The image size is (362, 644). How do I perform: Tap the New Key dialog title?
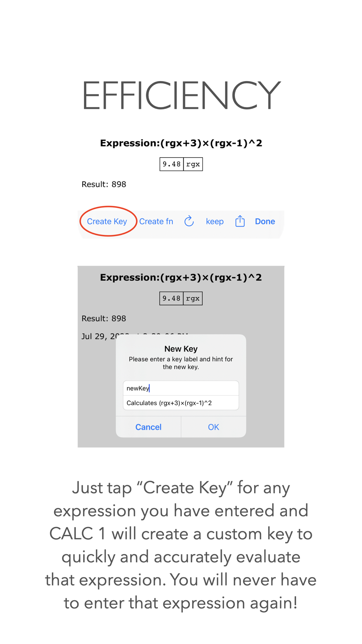(x=181, y=349)
